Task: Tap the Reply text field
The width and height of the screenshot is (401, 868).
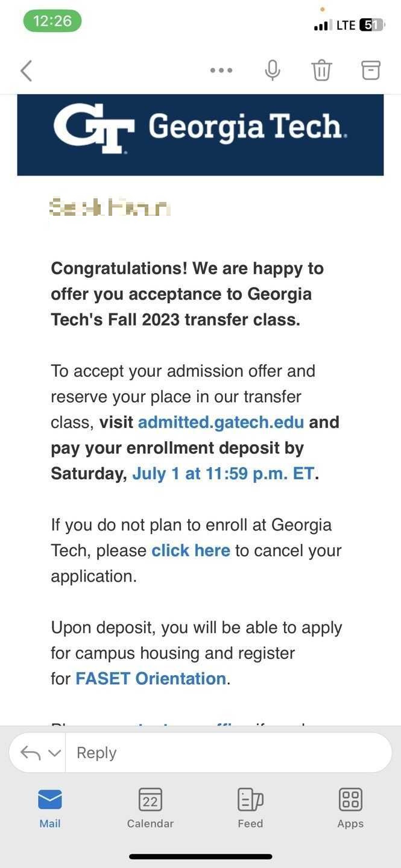Action: point(229,752)
